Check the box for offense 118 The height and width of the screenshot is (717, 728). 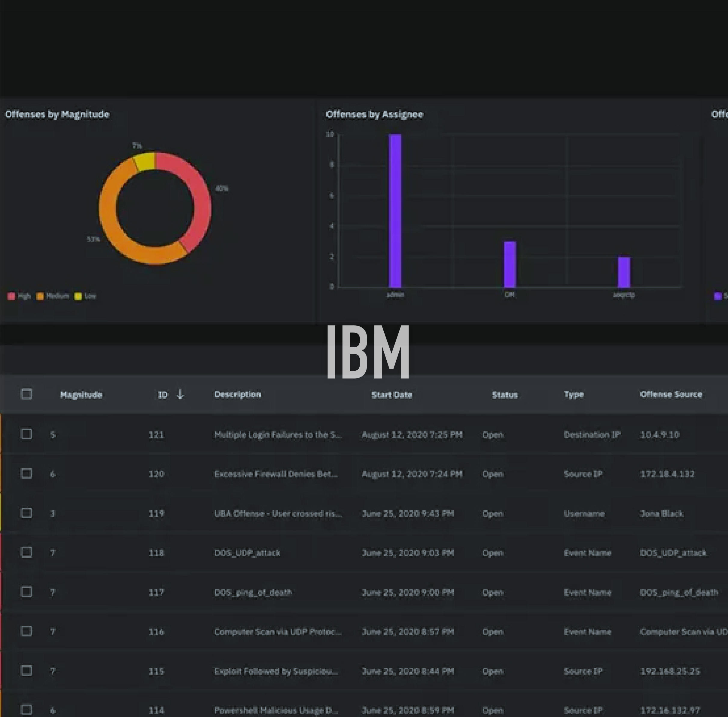coord(26,552)
